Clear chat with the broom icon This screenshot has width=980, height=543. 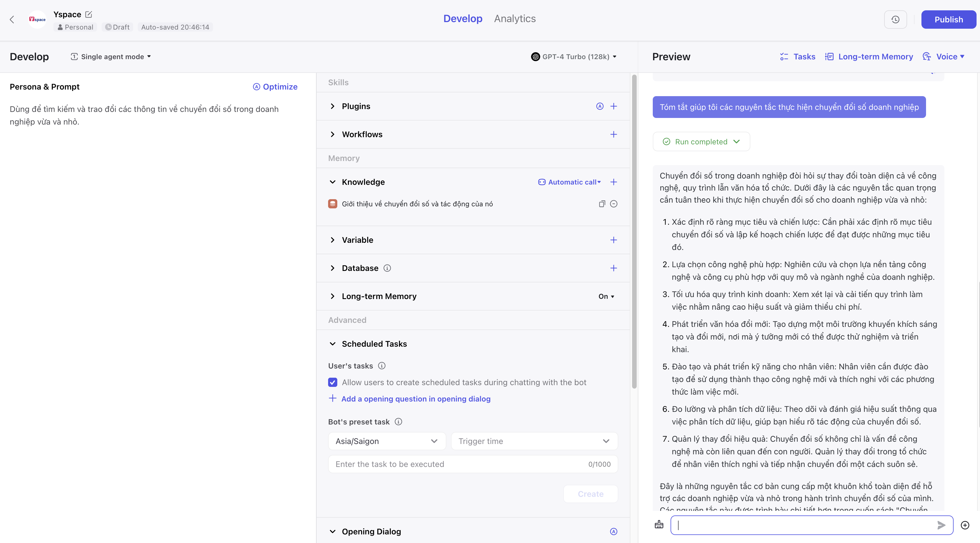coord(659,525)
